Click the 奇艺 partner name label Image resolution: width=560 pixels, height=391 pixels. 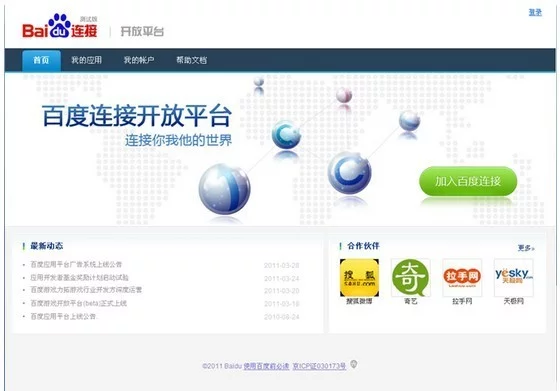click(411, 301)
